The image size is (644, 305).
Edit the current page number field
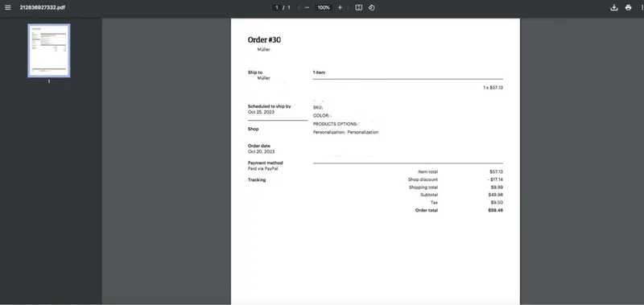tap(277, 7)
